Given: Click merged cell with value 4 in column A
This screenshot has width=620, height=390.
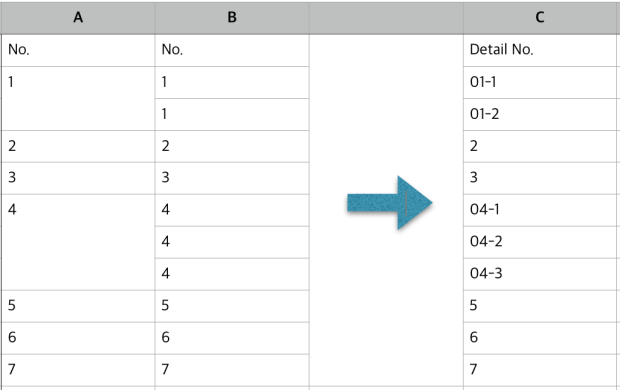Looking at the screenshot, I should (x=78, y=242).
